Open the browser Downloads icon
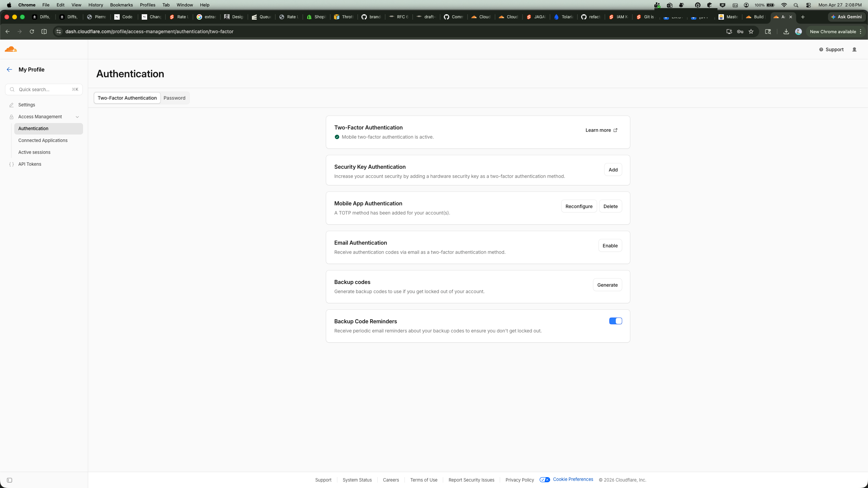 tap(786, 31)
